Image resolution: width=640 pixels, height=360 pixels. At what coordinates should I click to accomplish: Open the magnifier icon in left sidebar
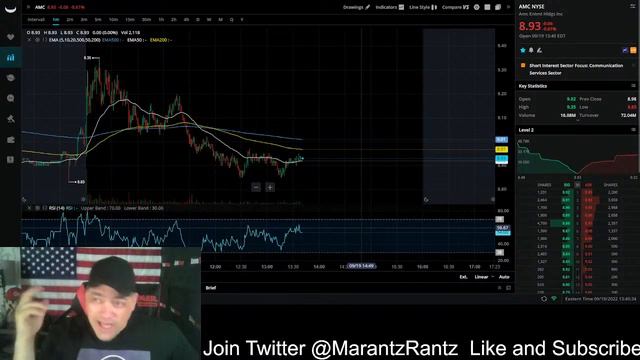coord(11,98)
